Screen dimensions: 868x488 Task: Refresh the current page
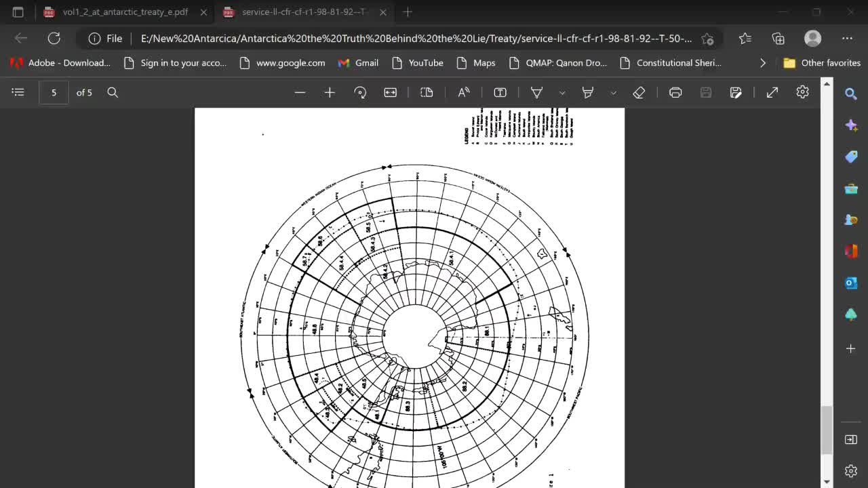click(54, 39)
